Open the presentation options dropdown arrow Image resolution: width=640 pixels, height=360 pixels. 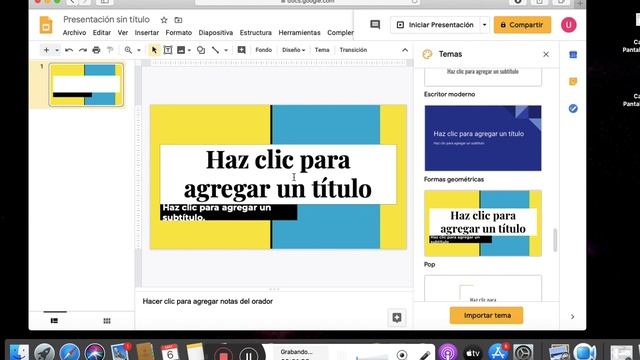[484, 25]
